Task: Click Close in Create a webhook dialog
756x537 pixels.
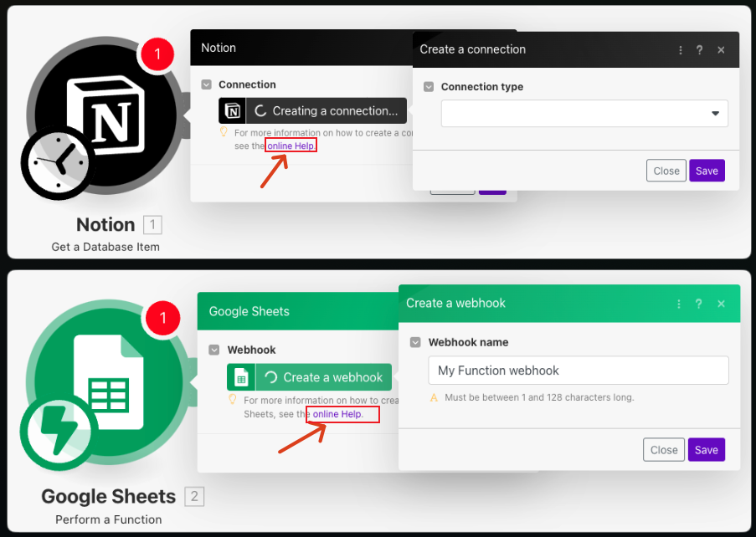Action: [664, 450]
